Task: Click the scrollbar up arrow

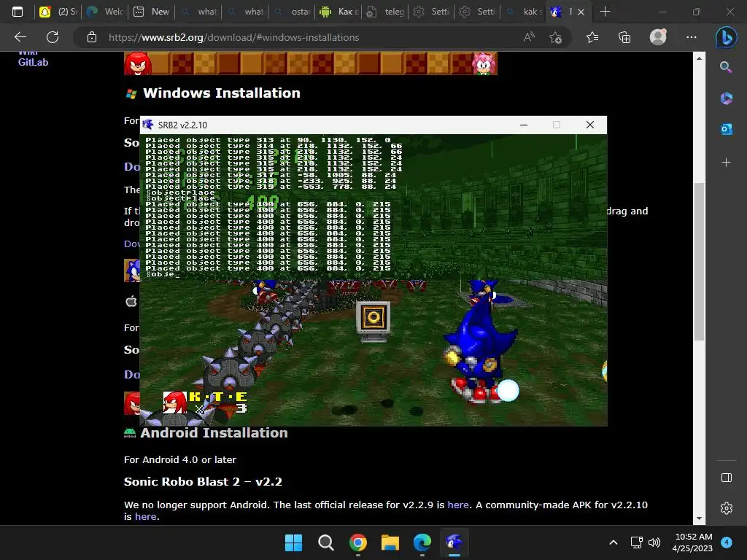Action: (x=699, y=58)
